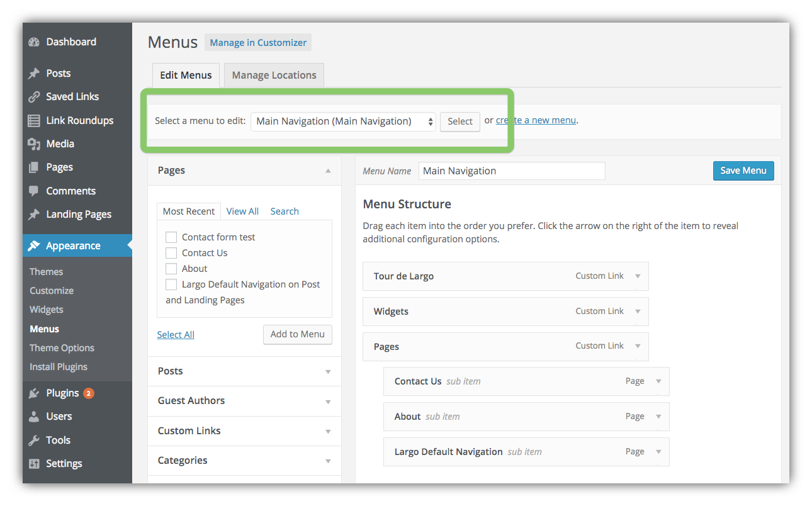The width and height of the screenshot is (812, 506).
Task: Click the Menu Structure heading
Action: click(407, 205)
